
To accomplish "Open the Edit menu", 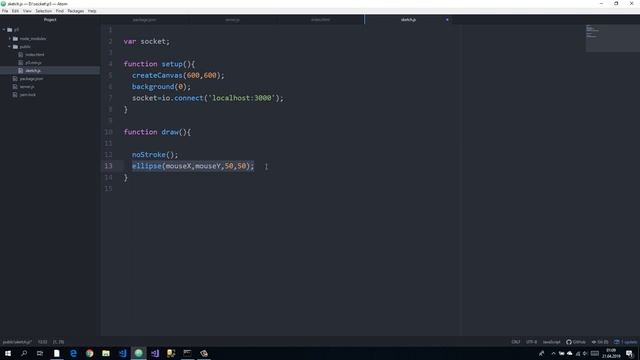I will [x=16, y=11].
